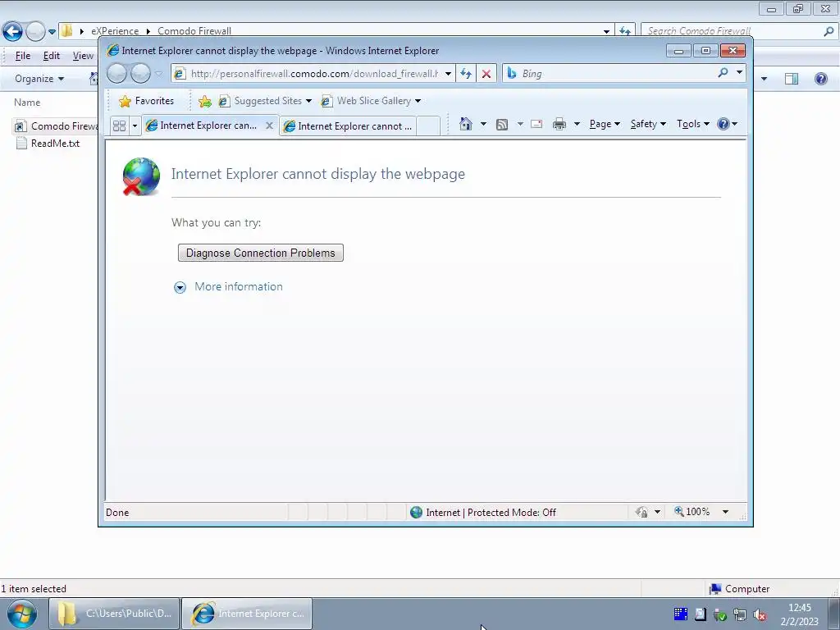Click Explorer help icon
The width and height of the screenshot is (840, 630).
[820, 79]
